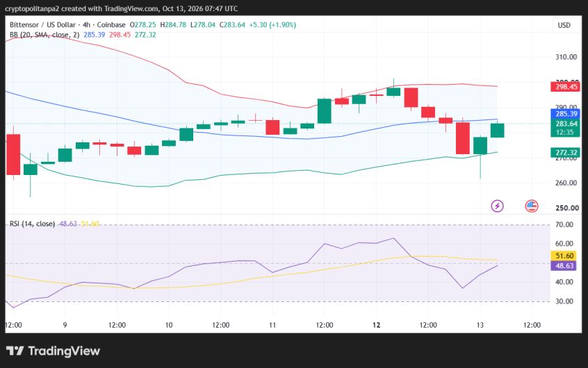This screenshot has height=368, width=588.
Task: Click the green 272.32 lower band label
Action: pos(566,153)
